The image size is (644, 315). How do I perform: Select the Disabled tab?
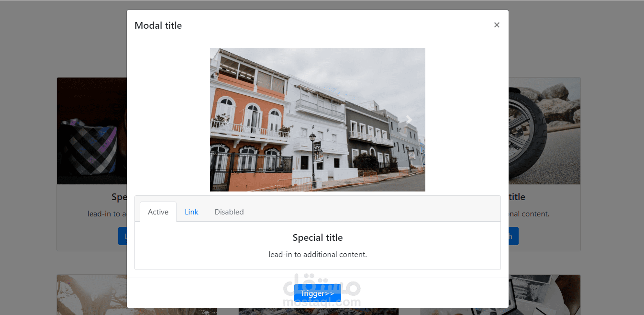coord(229,212)
